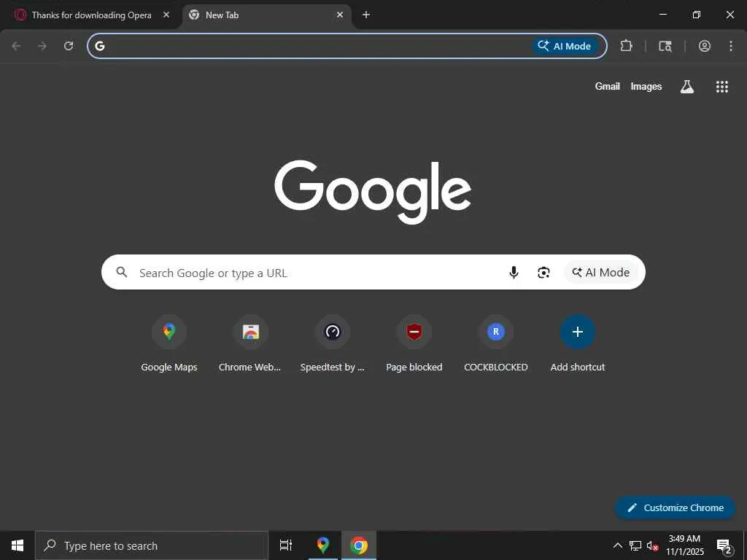Viewport: 747px width, 560px height.
Task: Minimize the Chrome window
Action: (x=662, y=15)
